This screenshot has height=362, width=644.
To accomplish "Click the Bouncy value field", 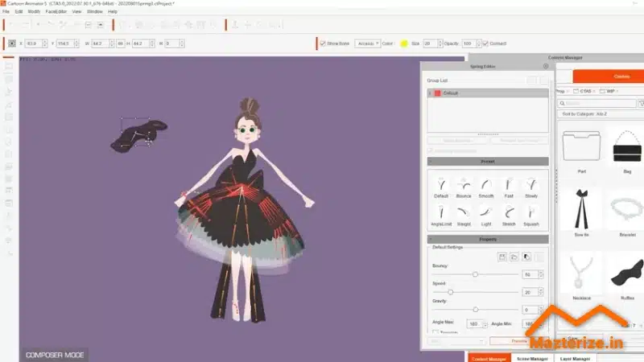I will [530, 274].
